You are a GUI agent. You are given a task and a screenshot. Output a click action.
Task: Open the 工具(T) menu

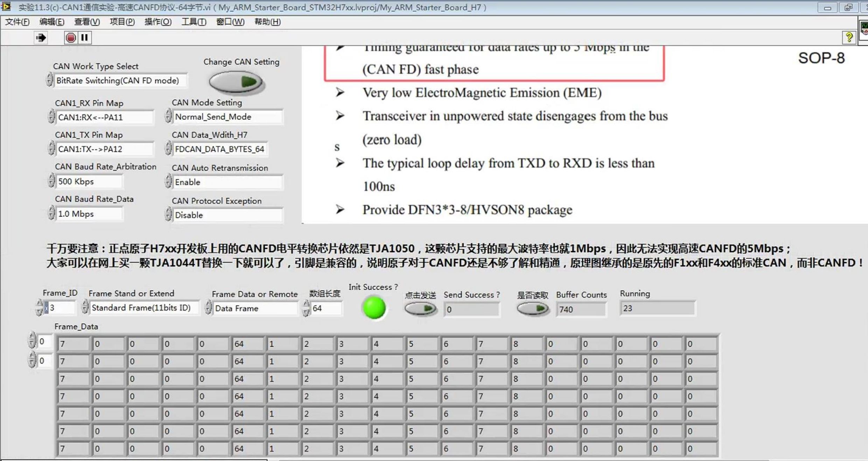coord(194,22)
